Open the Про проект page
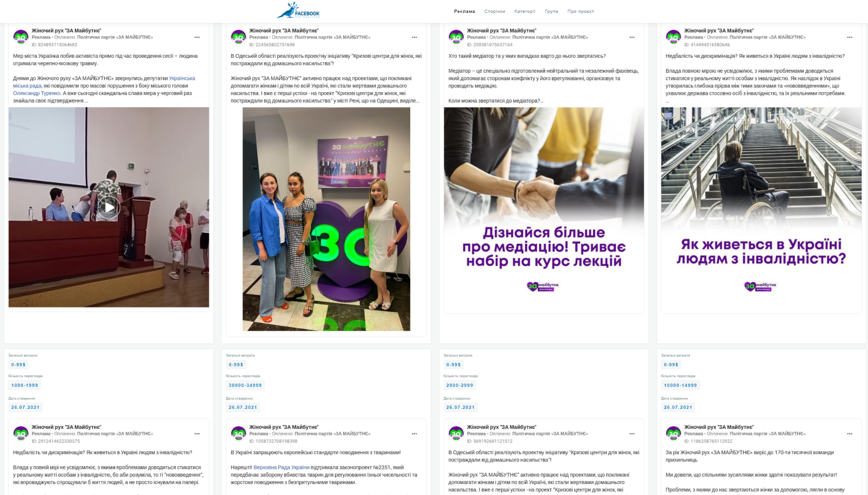The height and width of the screenshot is (495, 868). point(581,11)
